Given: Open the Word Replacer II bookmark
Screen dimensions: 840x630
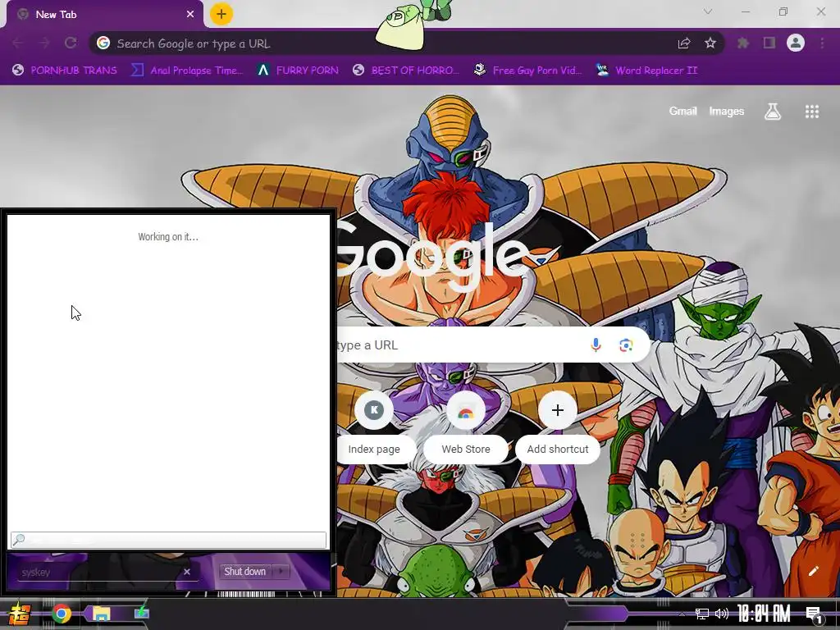Looking at the screenshot, I should click(x=648, y=71).
